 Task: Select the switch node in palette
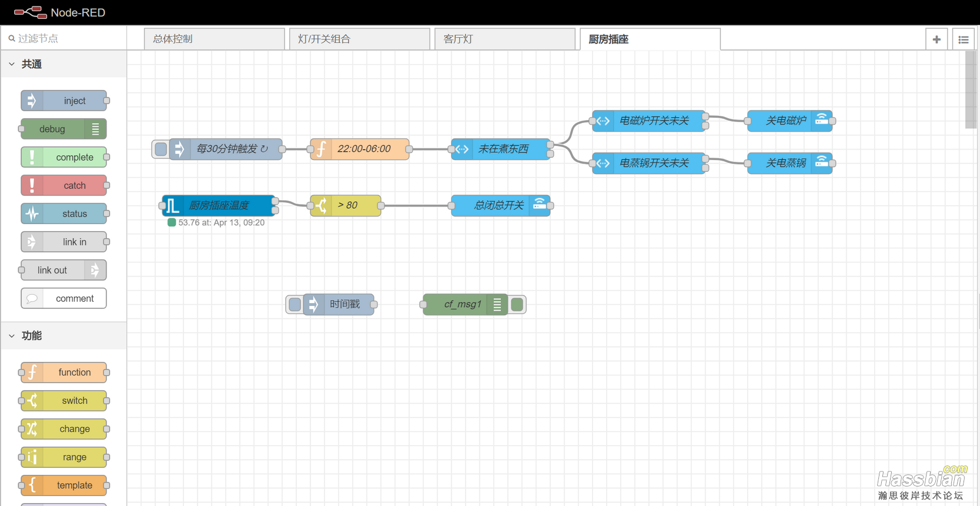[63, 401]
